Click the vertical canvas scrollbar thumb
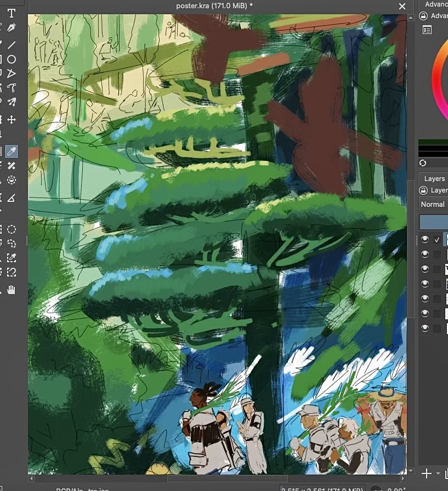This screenshot has width=448, height=491. pos(411,249)
